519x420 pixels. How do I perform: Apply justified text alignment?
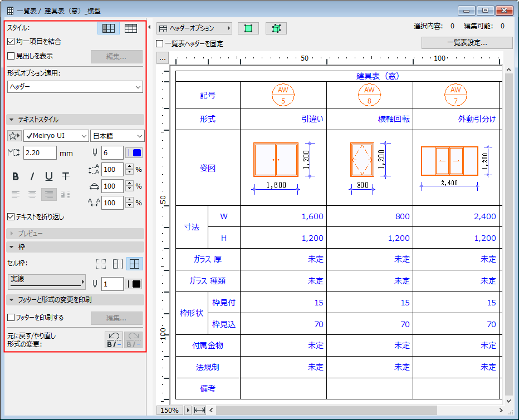click(66, 195)
